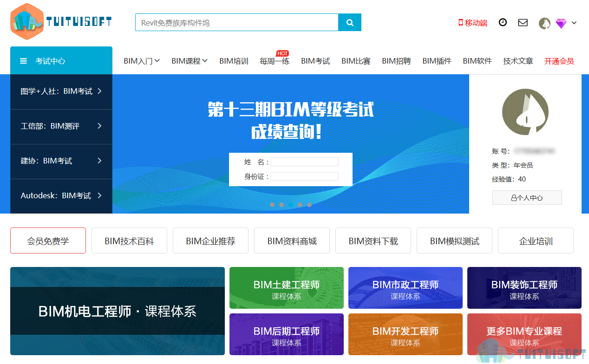This screenshot has width=589, height=364.
Task: Click the 考试中心 sidebar header
Action: click(61, 60)
